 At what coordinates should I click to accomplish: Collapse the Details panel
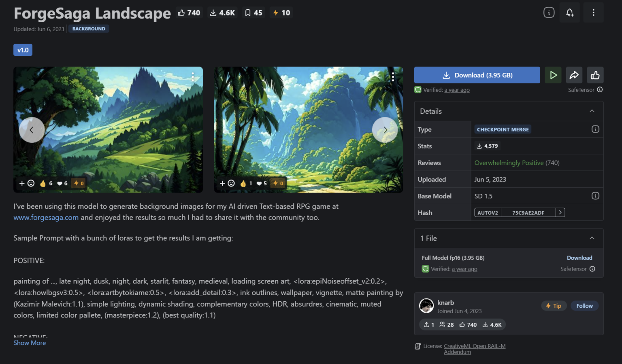tap(592, 111)
